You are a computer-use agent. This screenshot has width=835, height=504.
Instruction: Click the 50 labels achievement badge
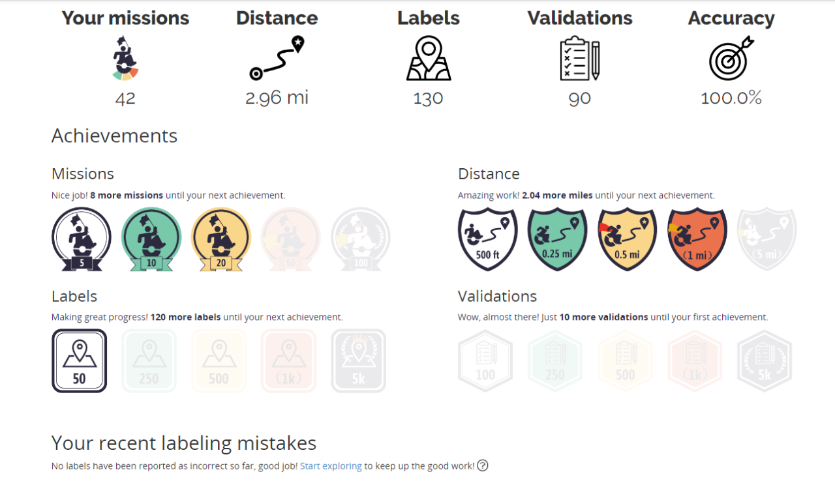pyautogui.click(x=79, y=361)
